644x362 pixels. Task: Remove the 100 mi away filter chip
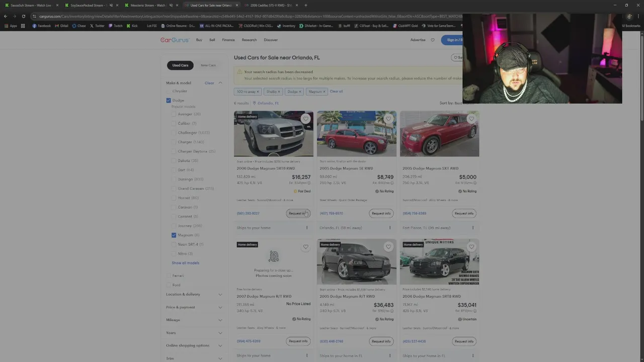pos(258,92)
